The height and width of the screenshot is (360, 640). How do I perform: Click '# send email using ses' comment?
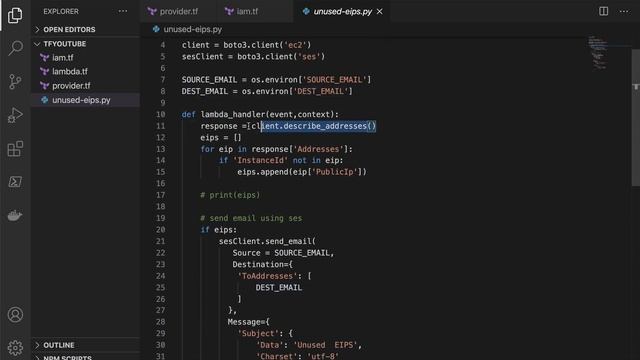251,218
